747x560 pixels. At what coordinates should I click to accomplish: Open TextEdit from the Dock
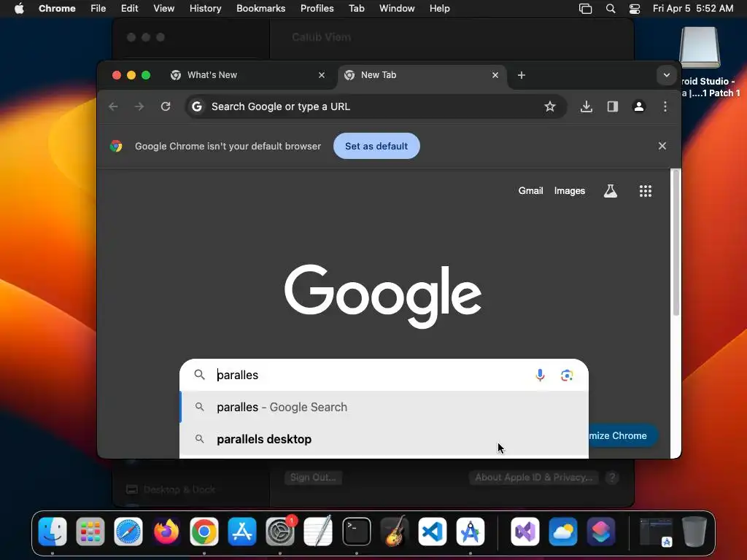click(x=318, y=532)
